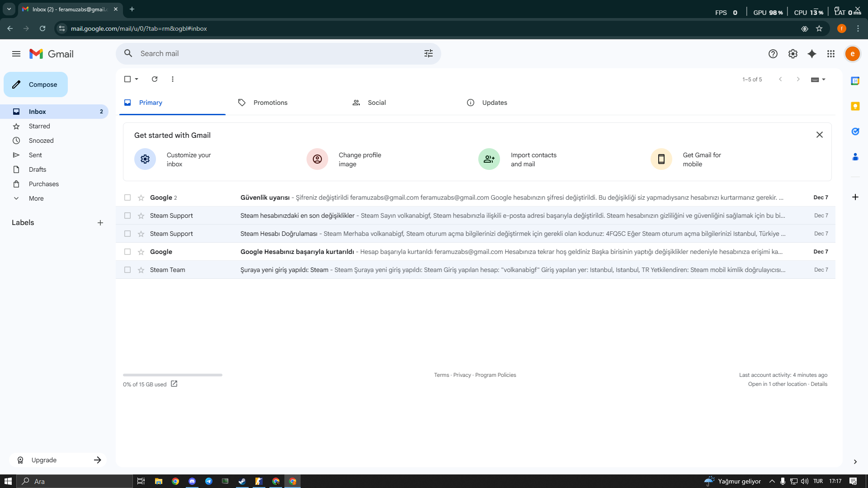Star the Steam Hesabı Doğrulaması email
This screenshot has width=868, height=488.
[x=141, y=234]
